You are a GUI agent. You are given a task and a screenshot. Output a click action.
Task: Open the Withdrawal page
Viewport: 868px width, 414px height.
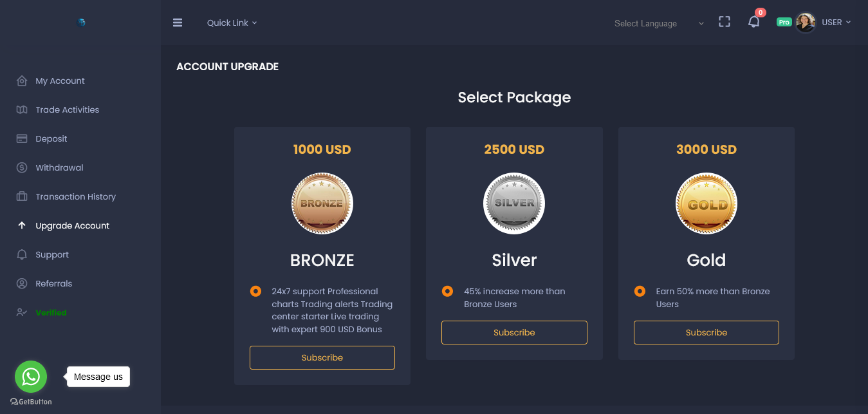pos(59,167)
